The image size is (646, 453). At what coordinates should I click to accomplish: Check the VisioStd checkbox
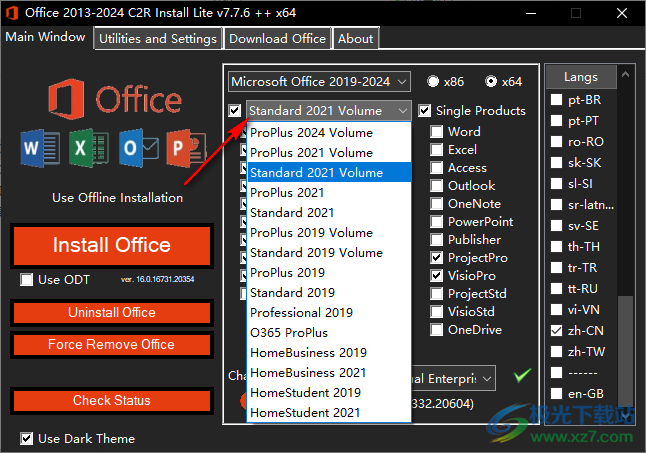(436, 311)
